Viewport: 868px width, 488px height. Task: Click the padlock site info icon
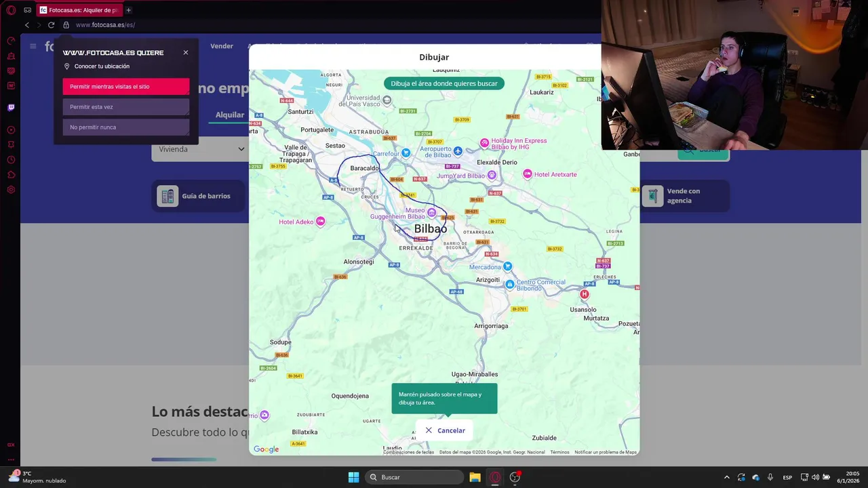66,25
